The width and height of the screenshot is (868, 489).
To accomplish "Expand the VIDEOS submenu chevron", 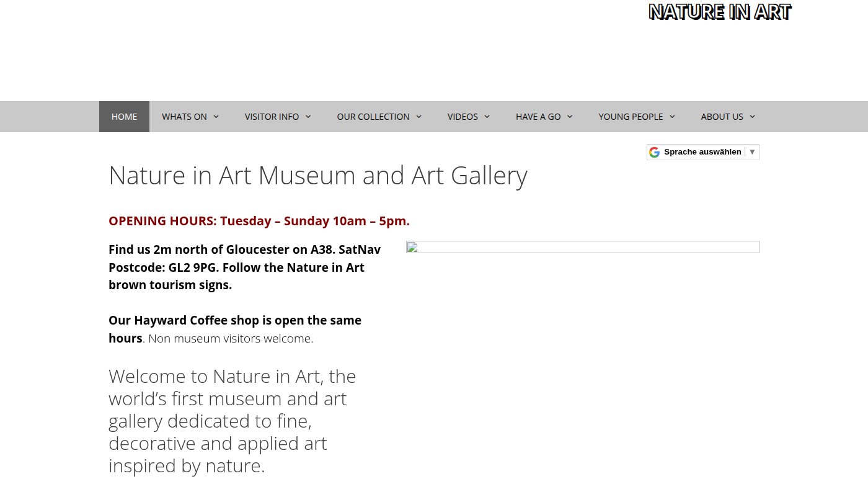I will 487,117.
